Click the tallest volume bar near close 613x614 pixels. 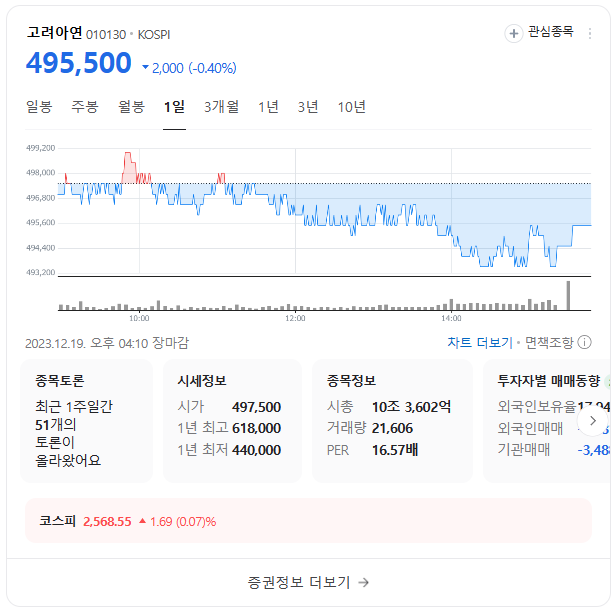[568, 295]
